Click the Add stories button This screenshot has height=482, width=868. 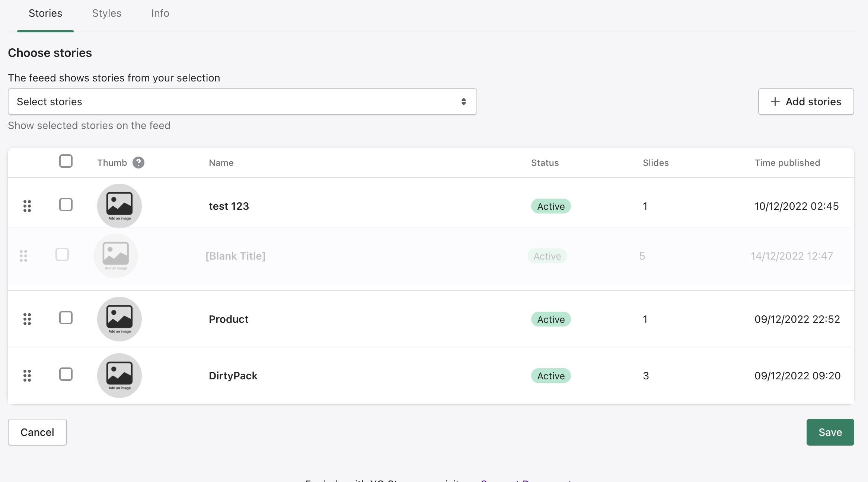pos(806,102)
